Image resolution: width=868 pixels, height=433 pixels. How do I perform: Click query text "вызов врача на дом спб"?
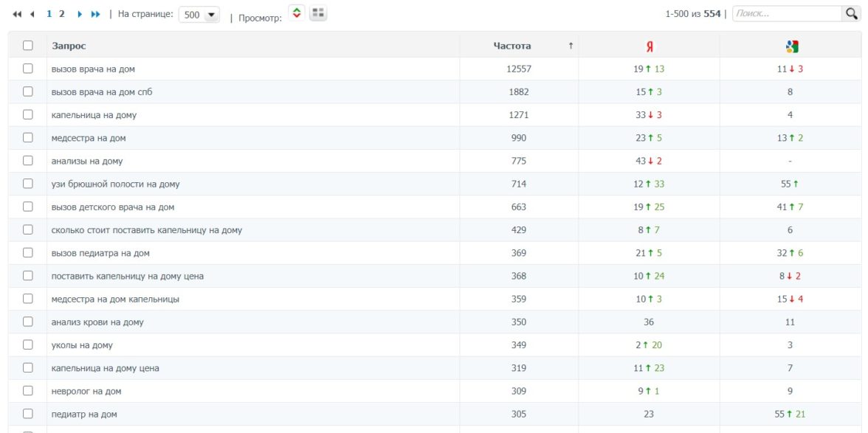[x=102, y=91]
